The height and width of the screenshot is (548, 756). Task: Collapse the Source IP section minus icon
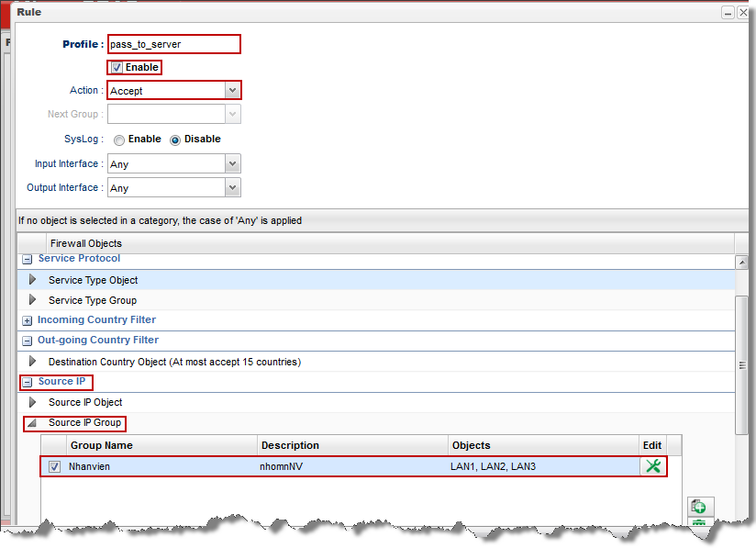(28, 382)
